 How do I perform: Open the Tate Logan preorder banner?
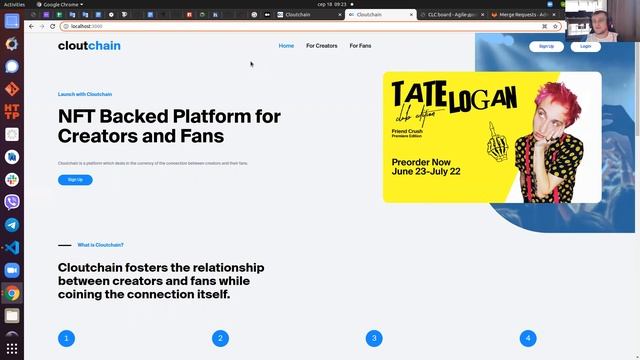(x=492, y=137)
